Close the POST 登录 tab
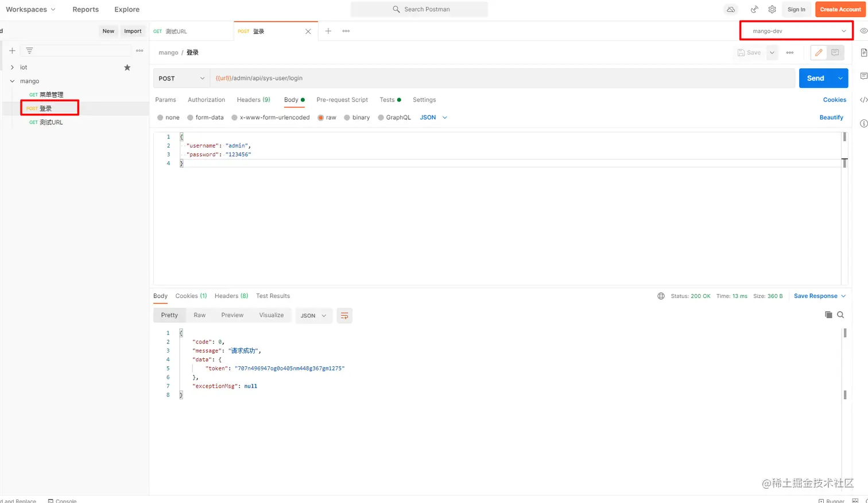 308,32
